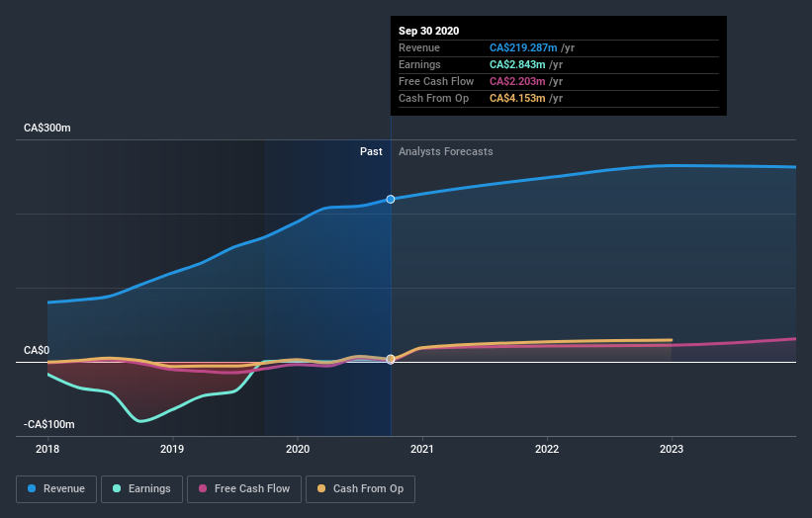Click the orange Cash From Op data point marker

pyautogui.click(x=391, y=359)
